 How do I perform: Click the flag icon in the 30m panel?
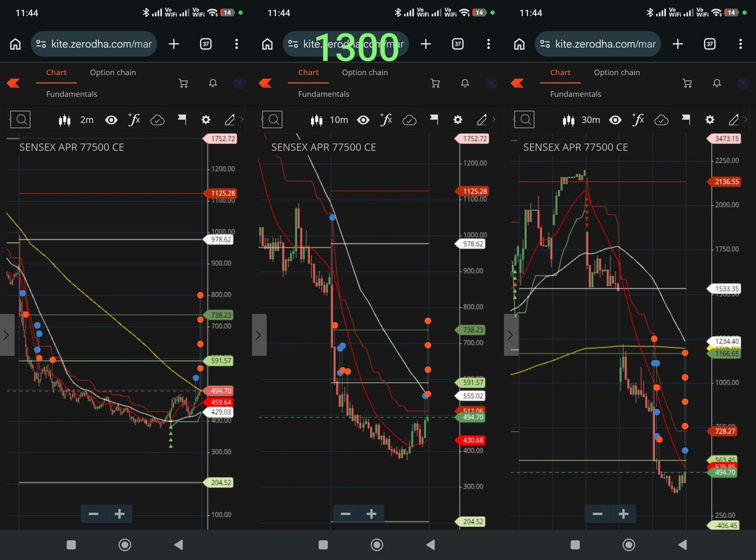pyautogui.click(x=685, y=119)
